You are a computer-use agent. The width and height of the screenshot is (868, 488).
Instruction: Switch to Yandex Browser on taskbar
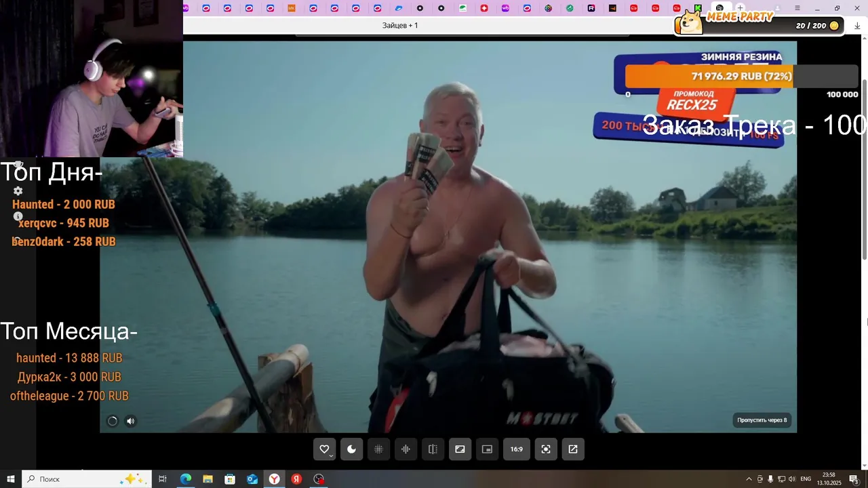click(274, 479)
